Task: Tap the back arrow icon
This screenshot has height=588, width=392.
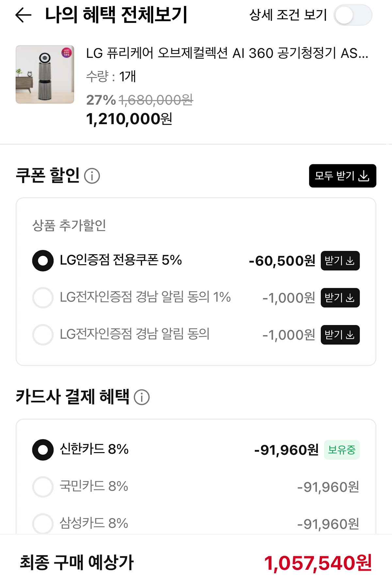Action: click(23, 15)
